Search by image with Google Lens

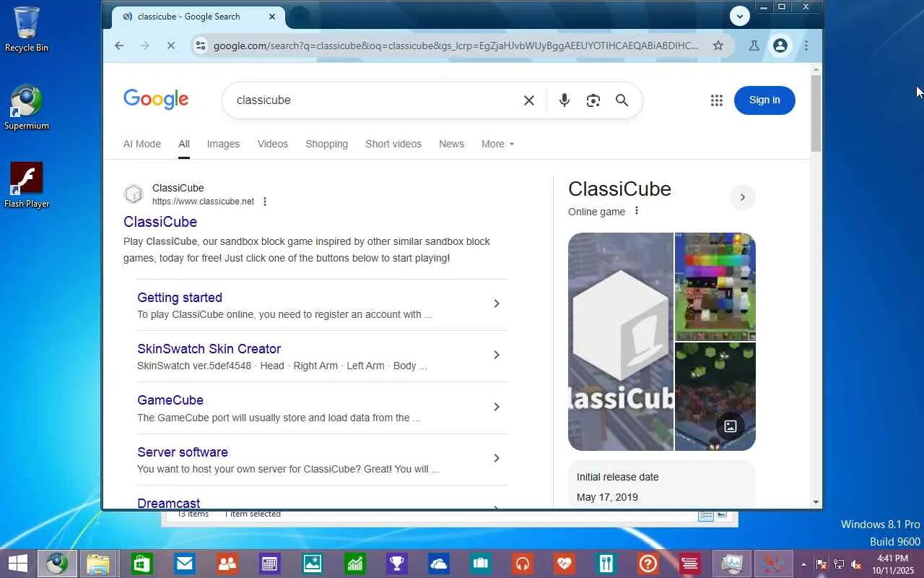593,100
